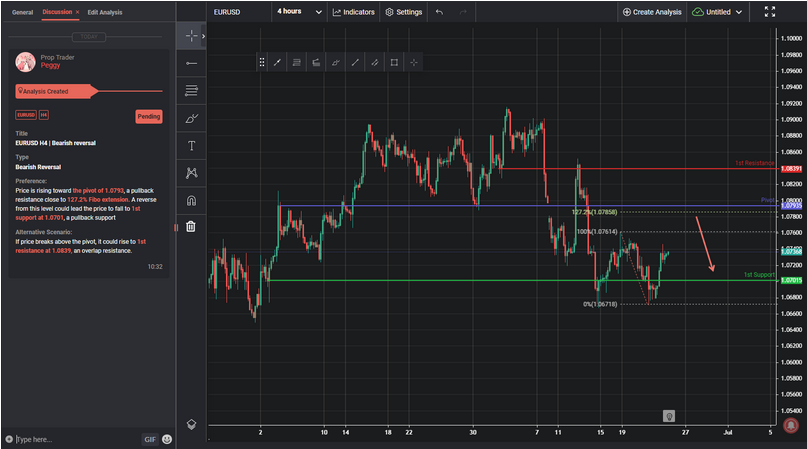Pick the brush icon in floating toolbar
The width and height of the screenshot is (807, 449).
click(336, 62)
